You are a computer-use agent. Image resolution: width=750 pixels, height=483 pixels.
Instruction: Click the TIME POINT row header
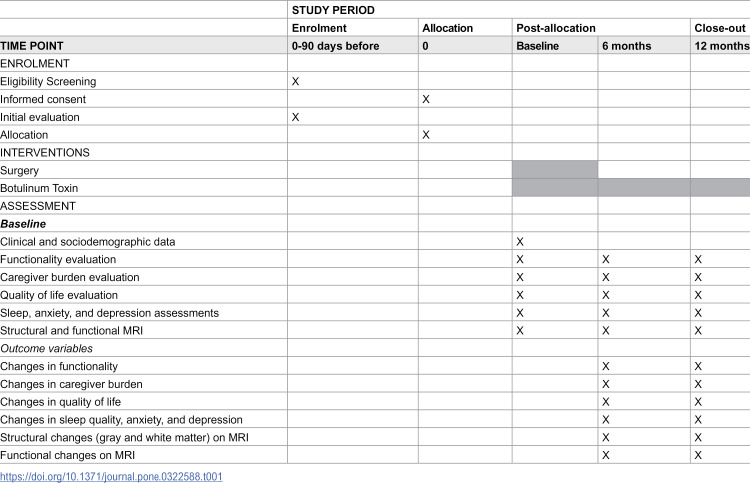pyautogui.click(x=143, y=46)
